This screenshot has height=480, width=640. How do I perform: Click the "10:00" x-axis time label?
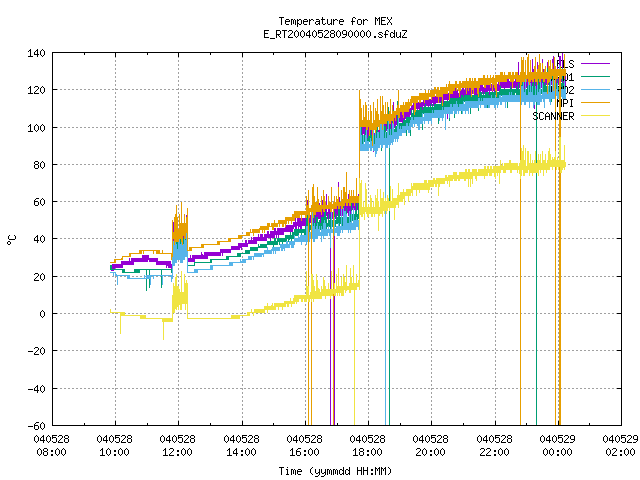pos(115,452)
